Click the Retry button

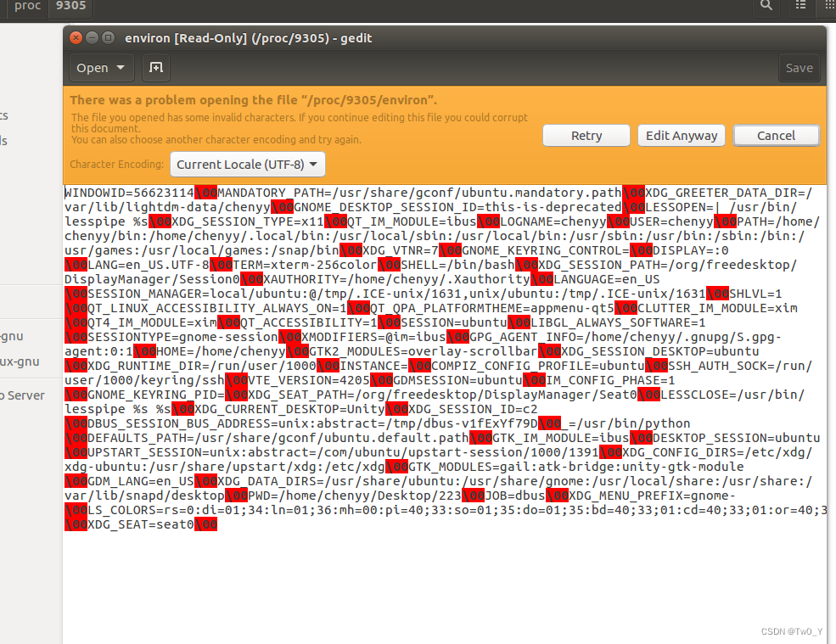tap(586, 136)
